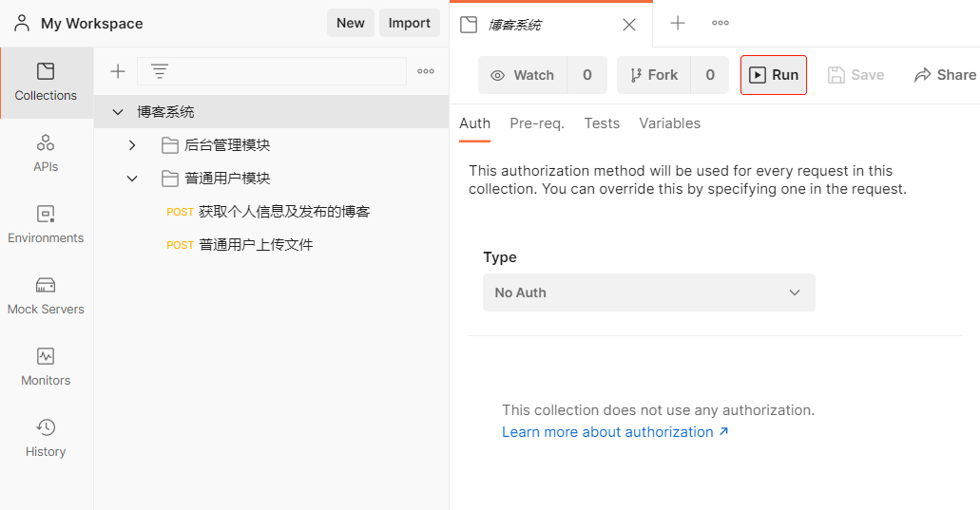Select the 后台管理模块 folder label

click(227, 145)
